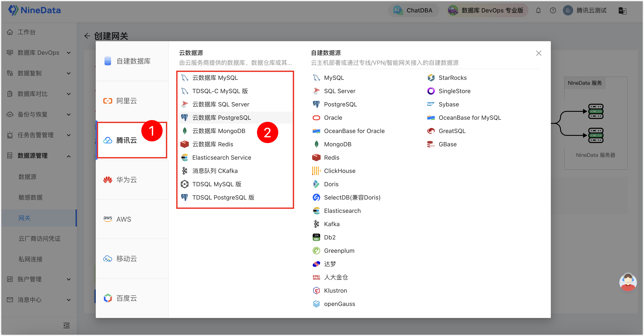Collapse the sidebar with the bottom menu icon

pyautogui.click(x=67, y=325)
